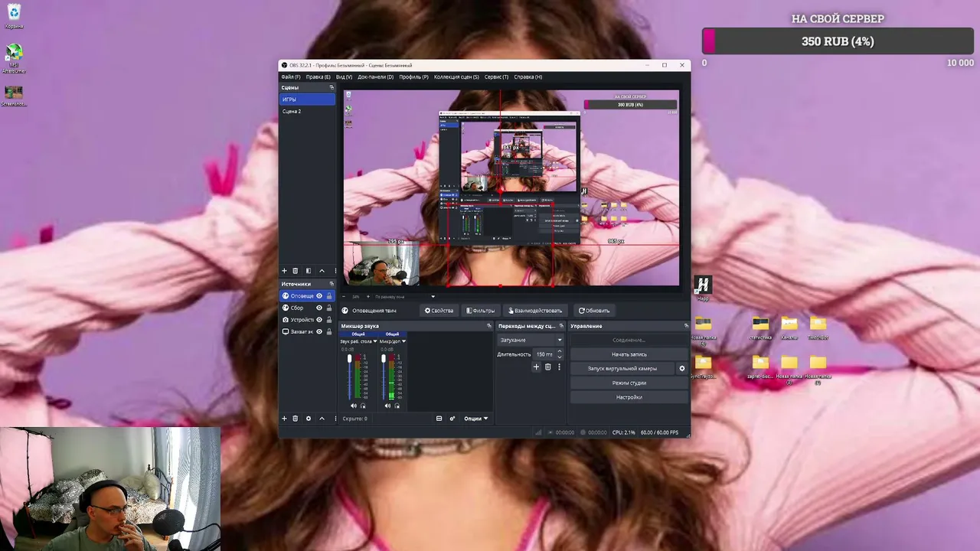Open virtual camera settings gear
The image size is (980, 551).
click(682, 369)
